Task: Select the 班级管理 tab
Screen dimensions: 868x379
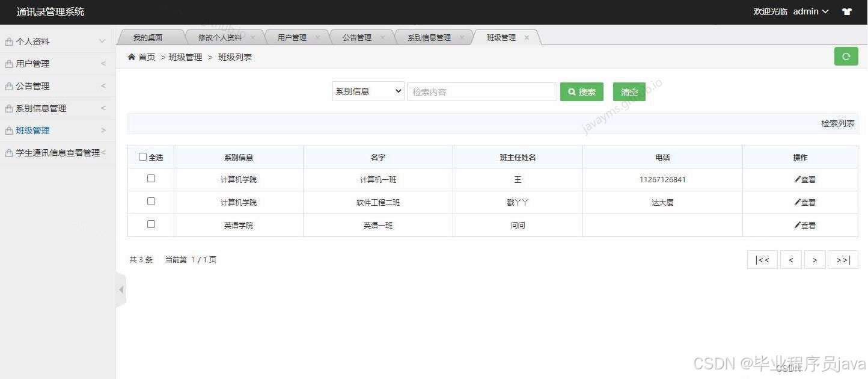Action: [x=501, y=37]
